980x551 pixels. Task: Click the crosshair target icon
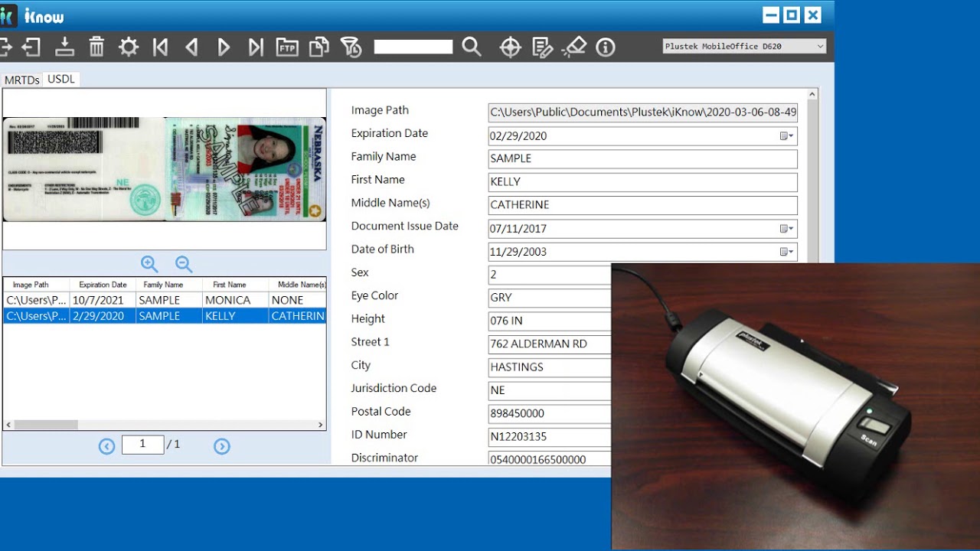point(510,47)
